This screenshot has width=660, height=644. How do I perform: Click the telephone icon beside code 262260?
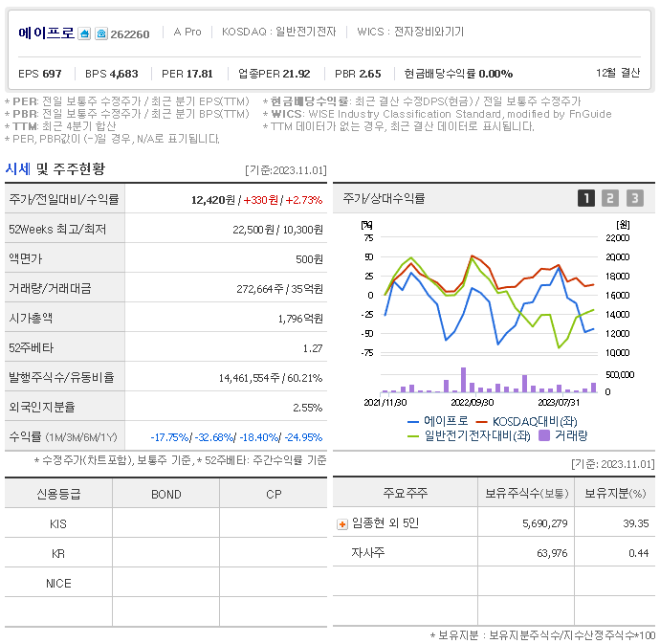pos(101,33)
